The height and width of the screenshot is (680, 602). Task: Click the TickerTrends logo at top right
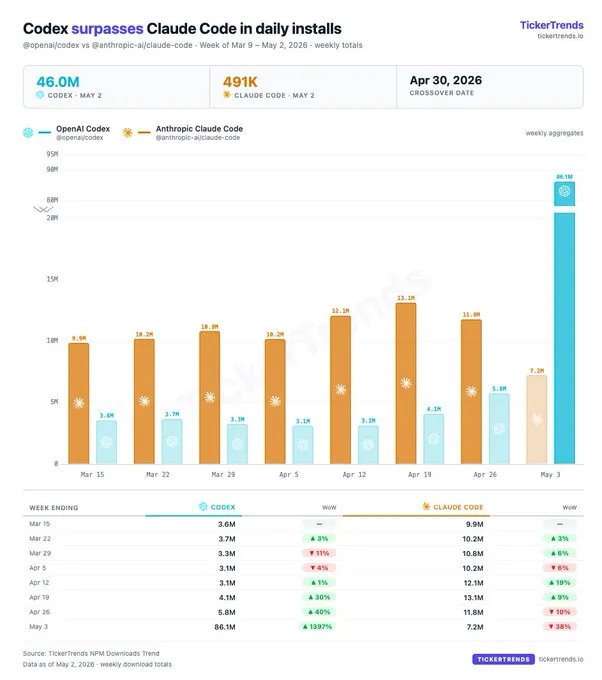point(551,25)
